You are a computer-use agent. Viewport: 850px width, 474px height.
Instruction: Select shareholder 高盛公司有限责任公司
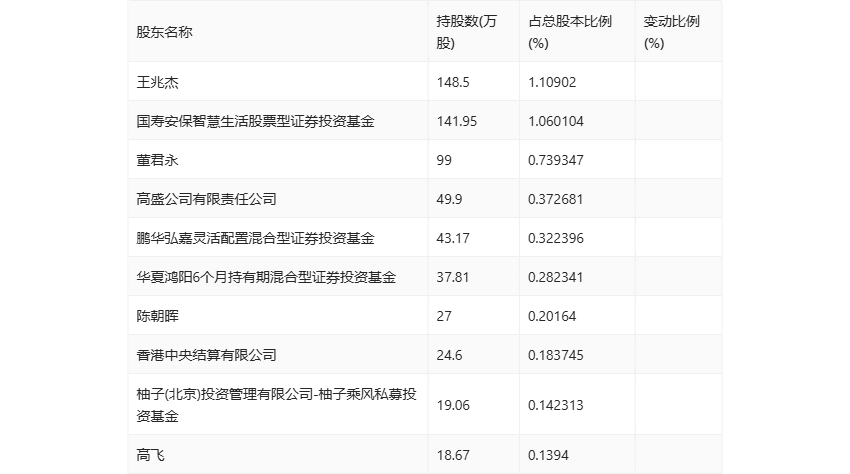click(x=207, y=200)
